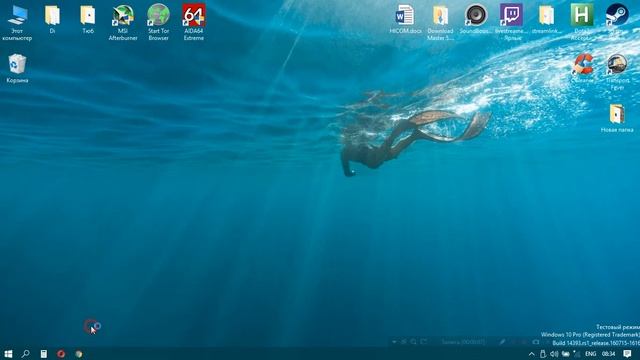Select the MSI Afterburner shortcut
The width and height of the screenshot is (640, 360).
(x=123, y=23)
